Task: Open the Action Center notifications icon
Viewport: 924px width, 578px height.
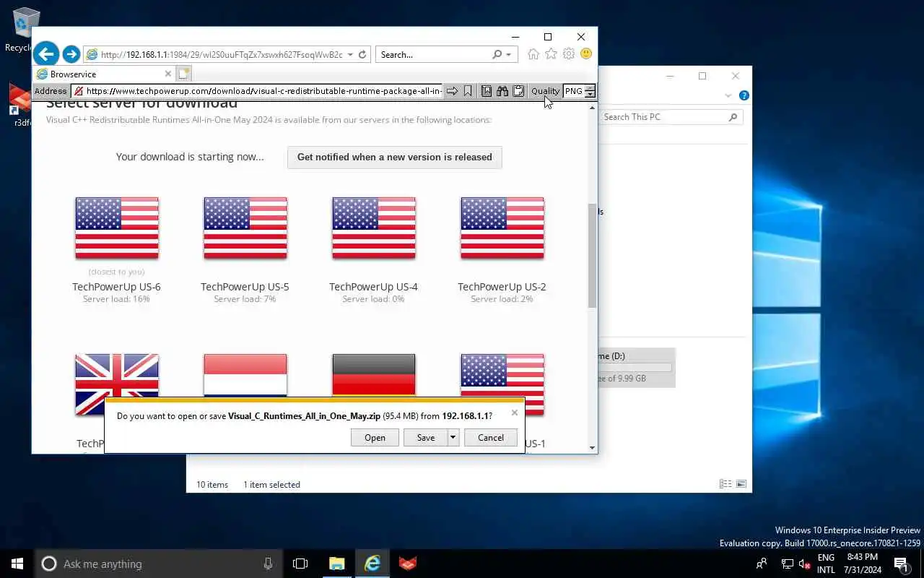Action: coord(901,564)
